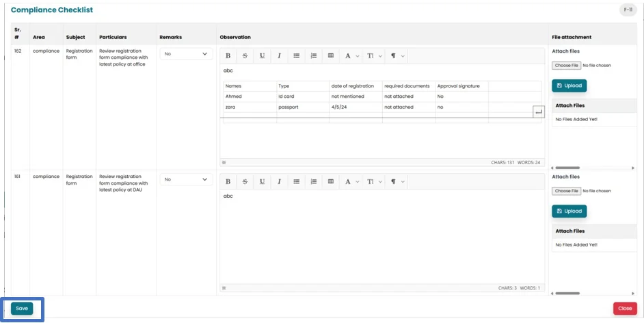Expand font size menu in row 162 editor
644x323 pixels.
pos(373,56)
